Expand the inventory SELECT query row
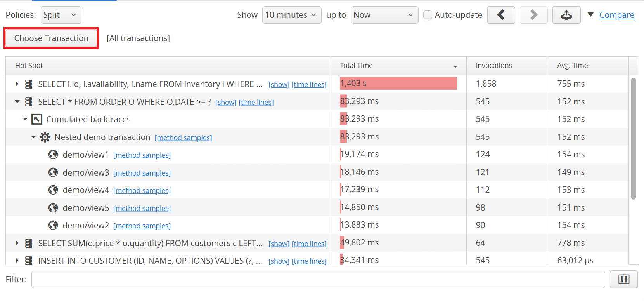This screenshot has height=301, width=644. coord(17,84)
